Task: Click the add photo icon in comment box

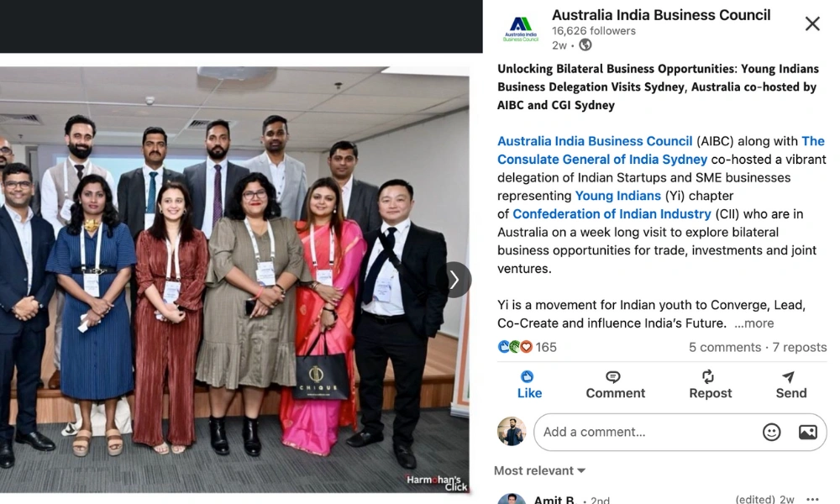Action: tap(808, 433)
